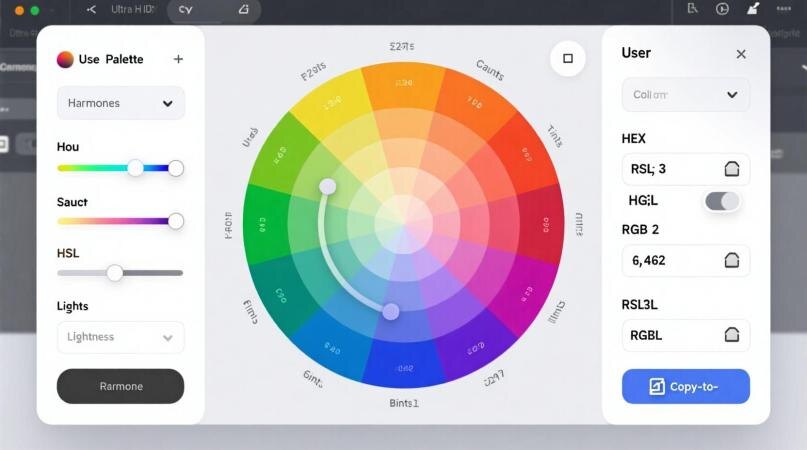Click the back arrow in title bar
The image size is (807, 450).
click(91, 10)
